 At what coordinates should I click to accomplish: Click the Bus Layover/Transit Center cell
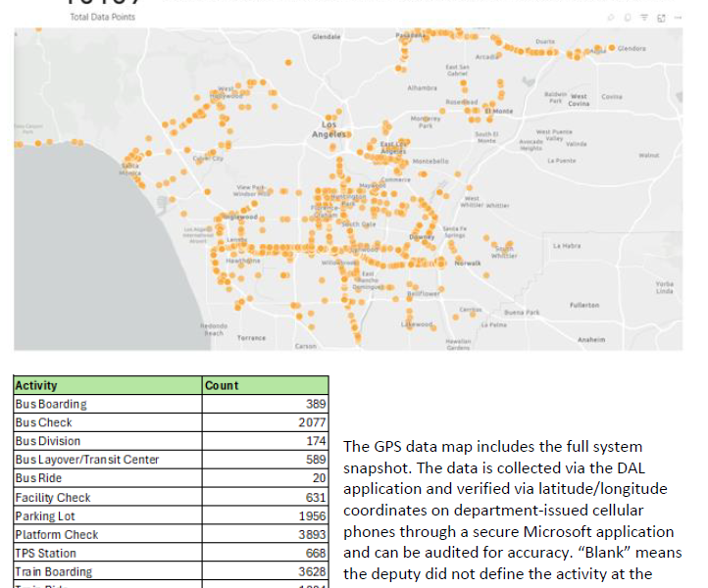[86, 460]
